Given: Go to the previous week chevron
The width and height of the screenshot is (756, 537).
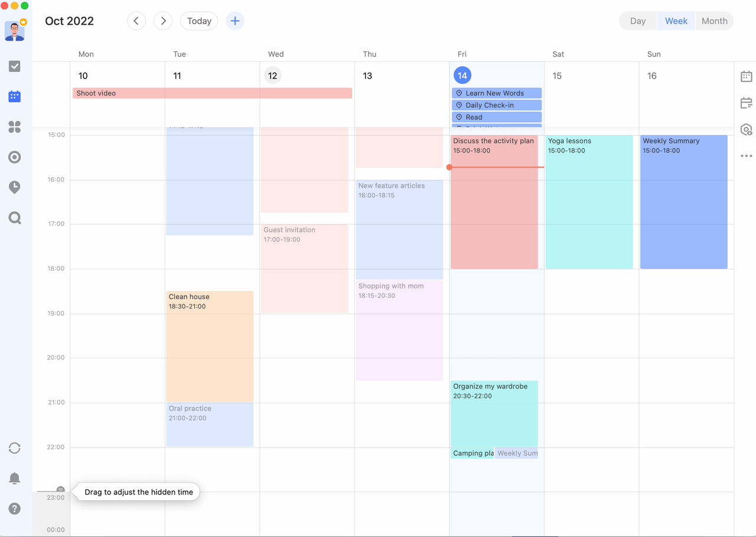Looking at the screenshot, I should coord(136,21).
